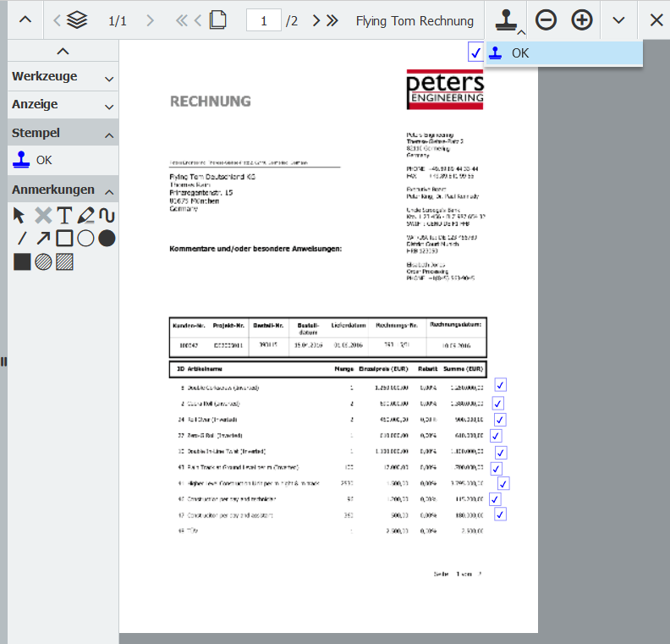This screenshot has width=670, height=644.
Task: Click the zoom in plus icon
Action: pyautogui.click(x=582, y=20)
